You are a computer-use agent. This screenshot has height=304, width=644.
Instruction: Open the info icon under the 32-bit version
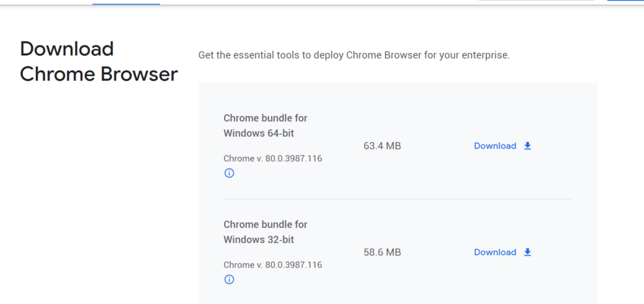pyautogui.click(x=229, y=280)
